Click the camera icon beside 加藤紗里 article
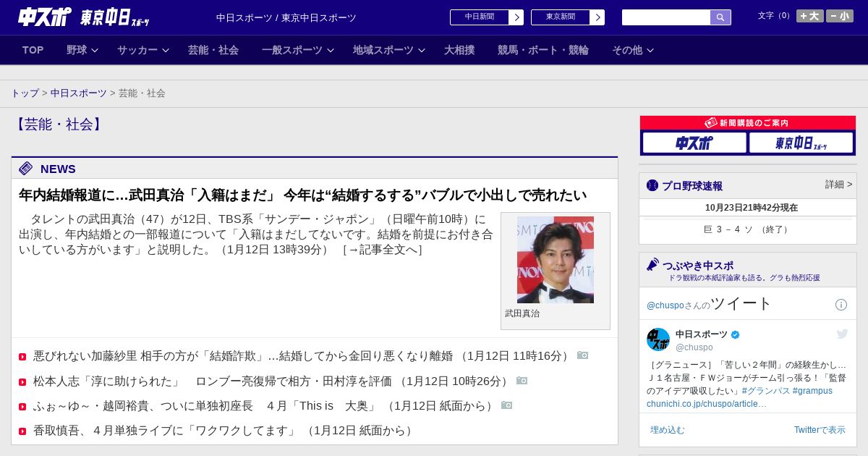Image resolution: width=868 pixels, height=456 pixels. (583, 355)
